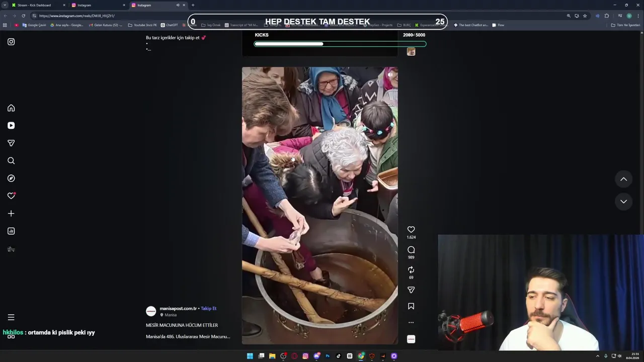Open a new browser tab
This screenshot has height=362, width=644.
(x=193, y=5)
